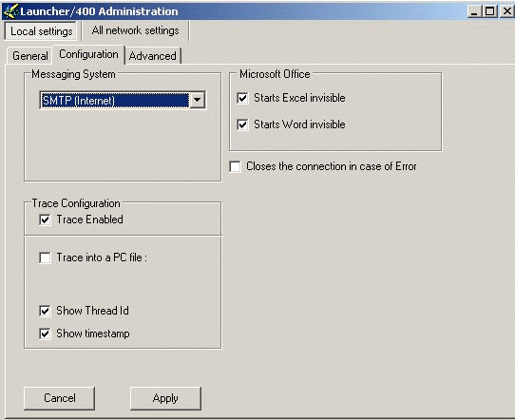Enable Closes the connection in case of Error
This screenshot has height=420, width=515.
click(x=235, y=166)
